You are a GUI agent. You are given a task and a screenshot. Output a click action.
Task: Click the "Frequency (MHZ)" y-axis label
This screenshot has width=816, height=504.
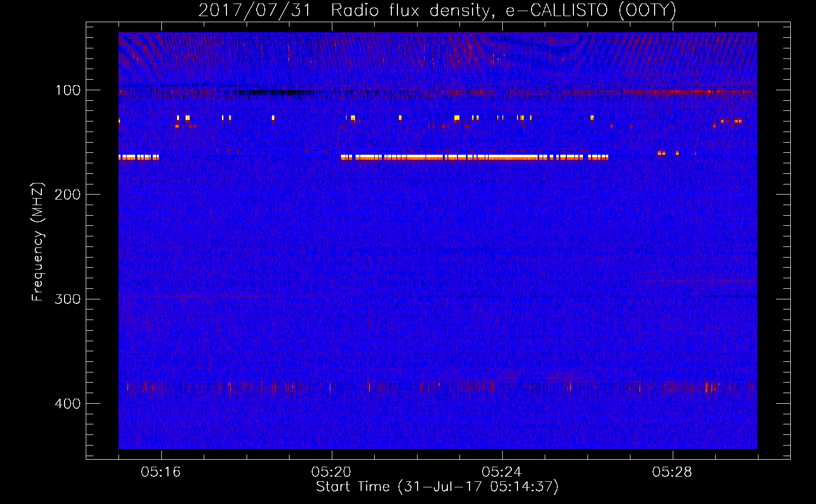tap(38, 242)
